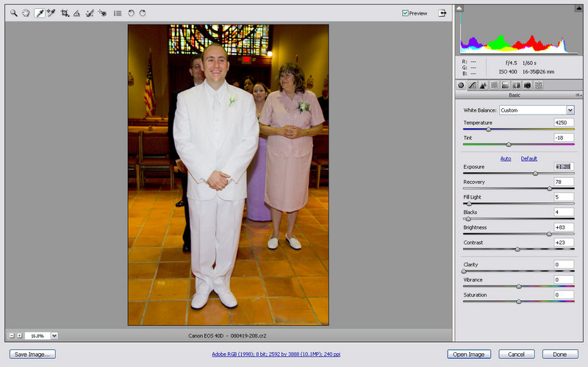The image size is (588, 367).
Task: Open the zoom level dropdown
Action: tap(54, 335)
